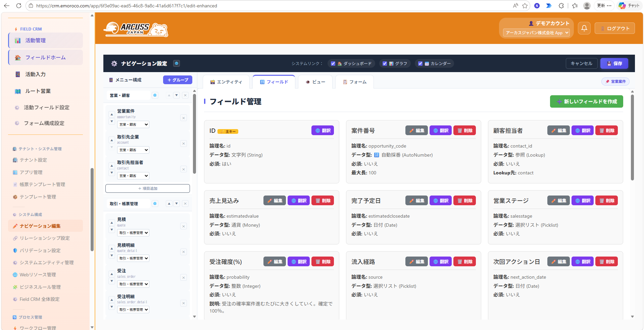Move 受注 item down
644x330 pixels.
[112, 281]
